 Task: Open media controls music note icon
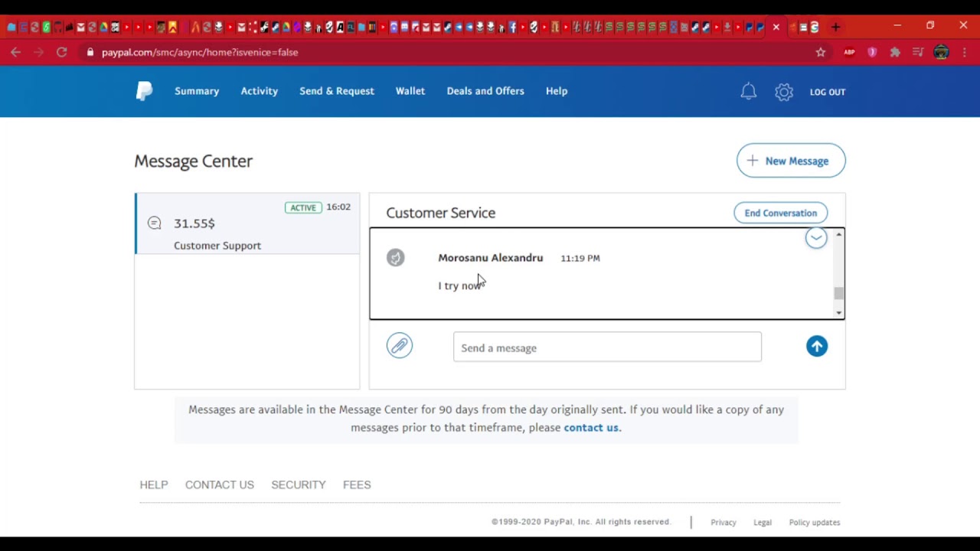click(918, 52)
